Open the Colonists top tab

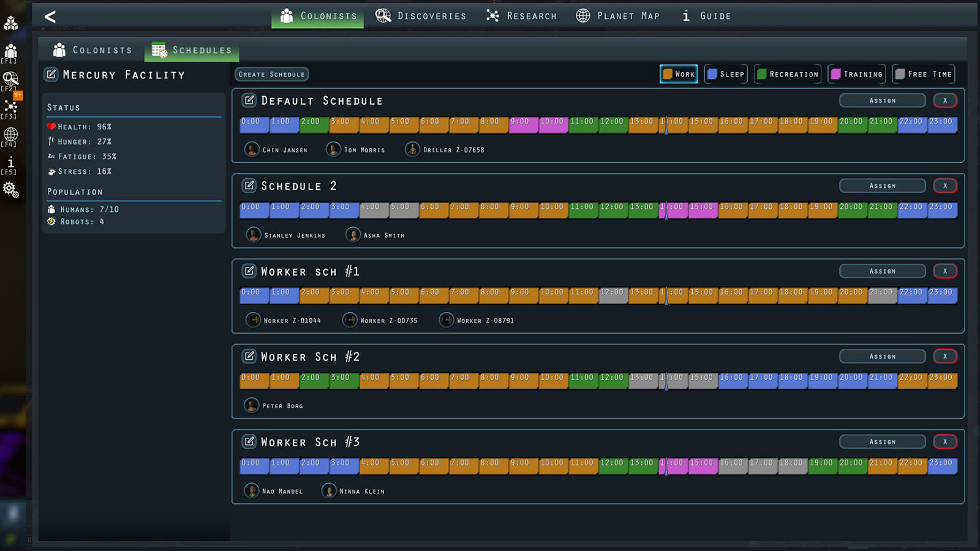click(x=318, y=16)
